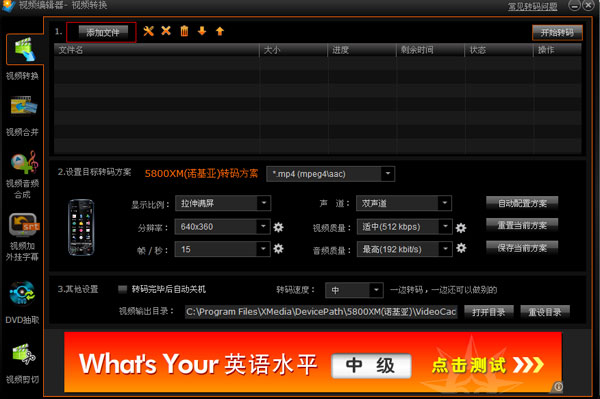Open the 转码速度 speed dropdown
600x399 pixels.
(354, 290)
